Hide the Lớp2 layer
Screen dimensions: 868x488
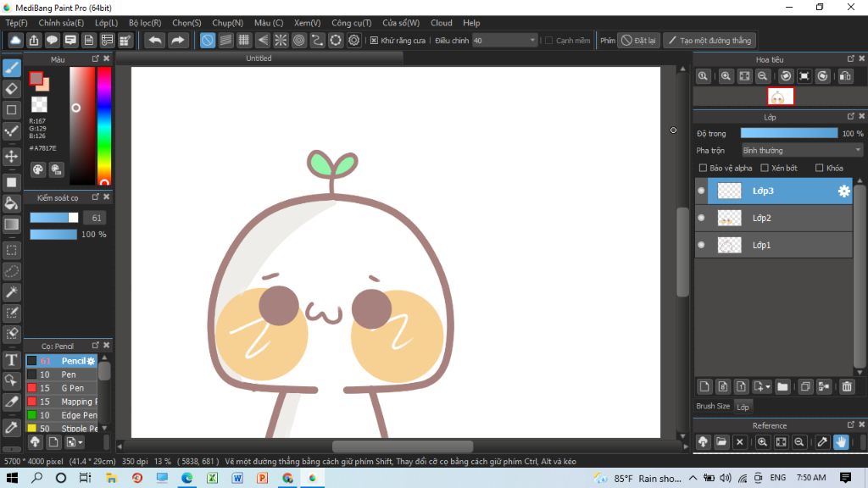pyautogui.click(x=701, y=218)
